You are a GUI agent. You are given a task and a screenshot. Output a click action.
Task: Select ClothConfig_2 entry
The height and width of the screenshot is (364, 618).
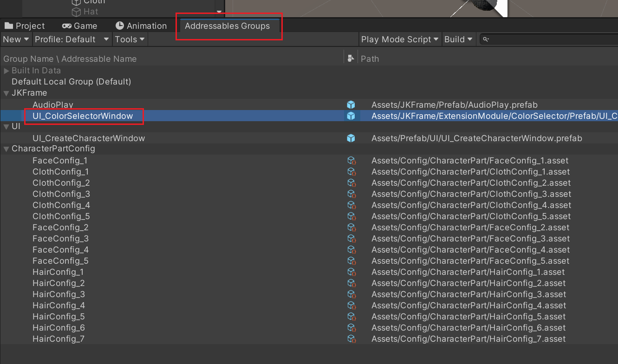click(x=61, y=183)
